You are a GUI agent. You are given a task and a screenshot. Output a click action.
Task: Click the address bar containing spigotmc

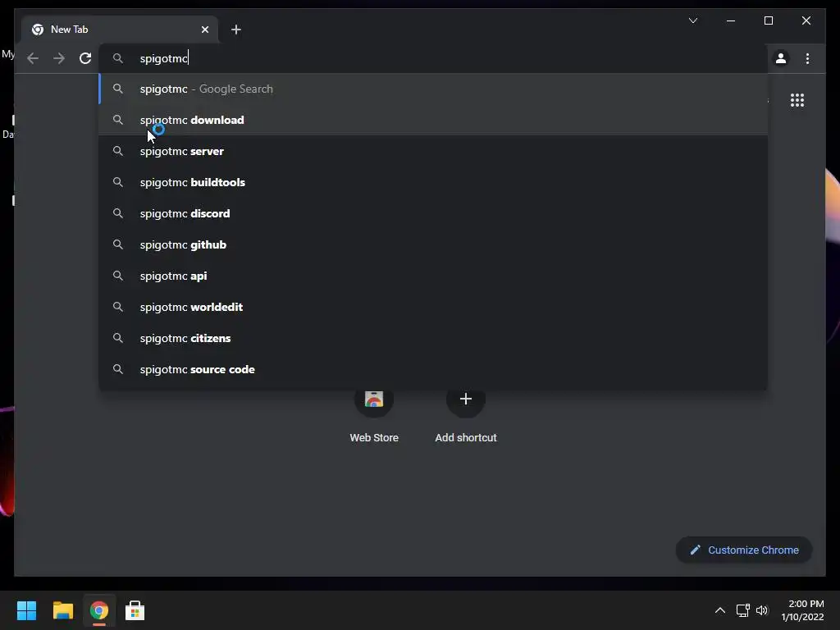click(433, 58)
